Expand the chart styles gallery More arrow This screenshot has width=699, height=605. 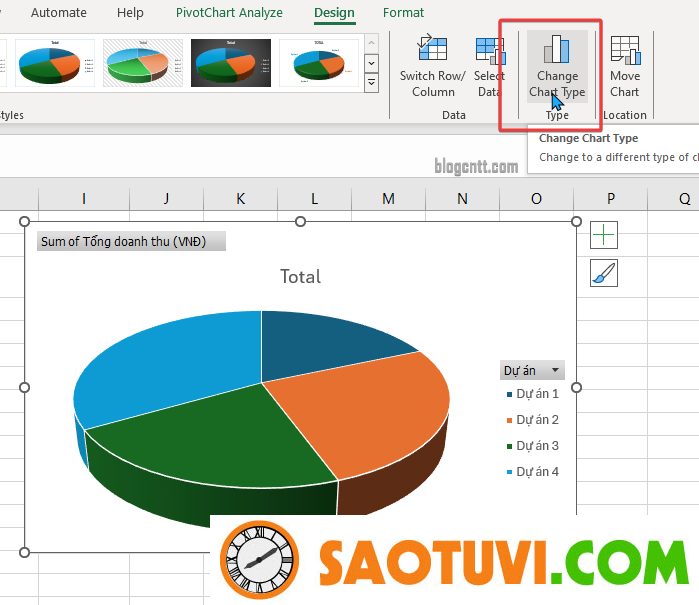[x=372, y=84]
